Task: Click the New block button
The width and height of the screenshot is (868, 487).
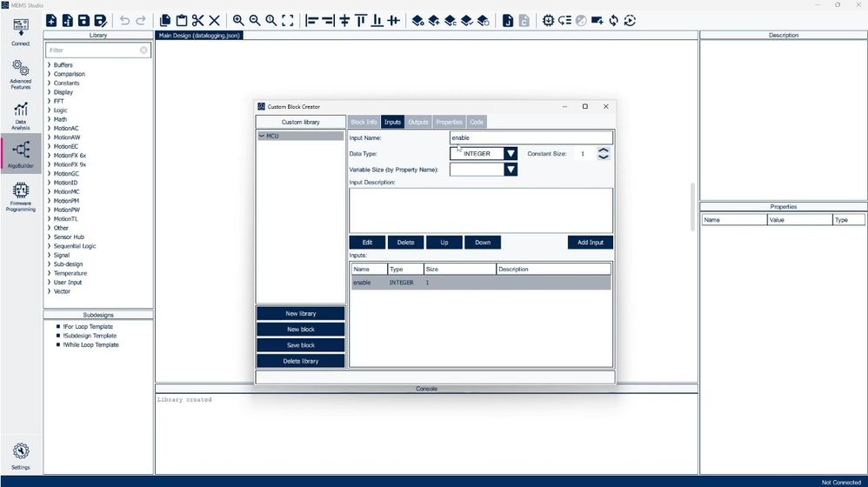Action: coord(301,330)
